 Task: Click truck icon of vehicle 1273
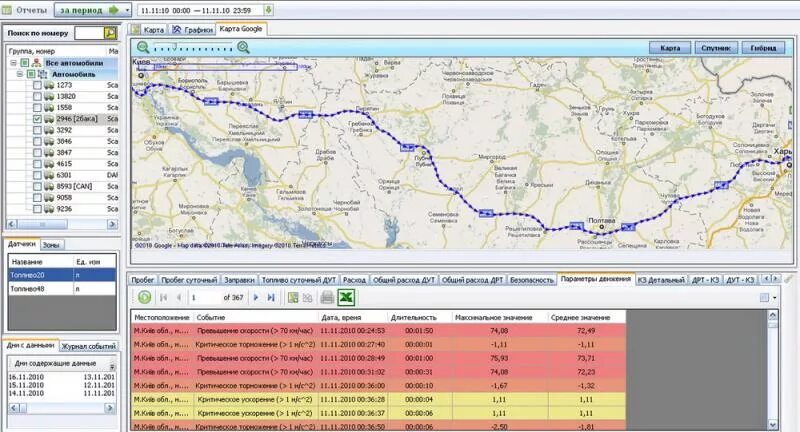tap(49, 85)
